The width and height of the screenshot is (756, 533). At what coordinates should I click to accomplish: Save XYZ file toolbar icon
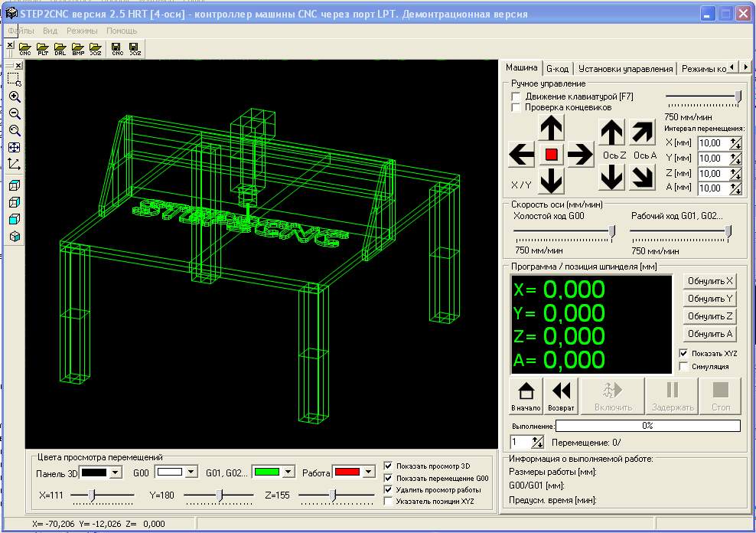tap(135, 49)
